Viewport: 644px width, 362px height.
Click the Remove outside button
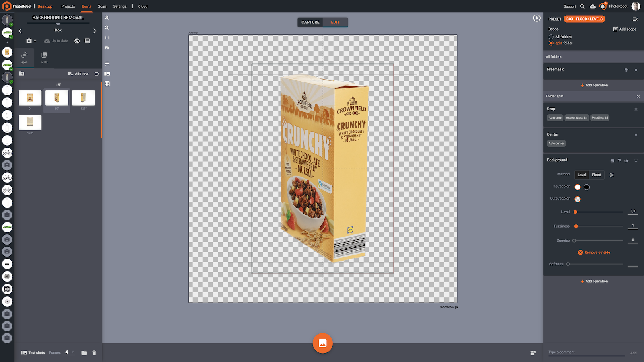[x=594, y=252]
